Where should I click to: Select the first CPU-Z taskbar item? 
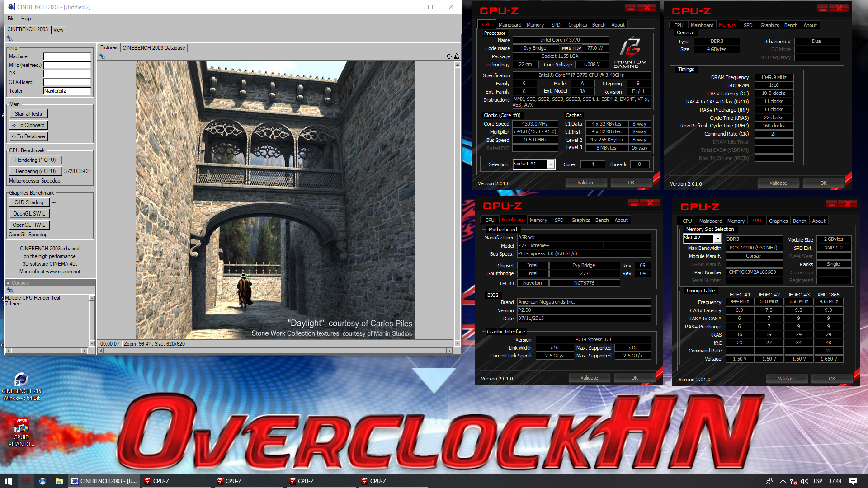176,481
